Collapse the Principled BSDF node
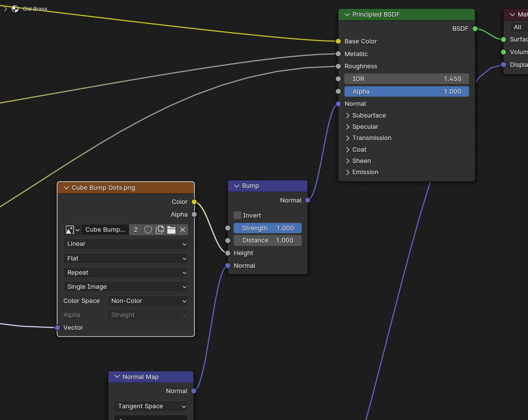Image resolution: width=528 pixels, height=420 pixels. tap(347, 15)
